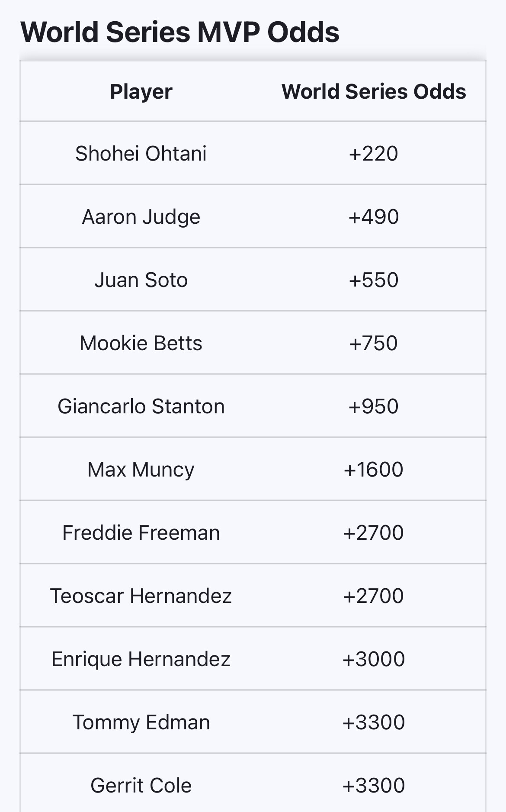
Task: Pick the +490 odds value
Action: point(374,217)
